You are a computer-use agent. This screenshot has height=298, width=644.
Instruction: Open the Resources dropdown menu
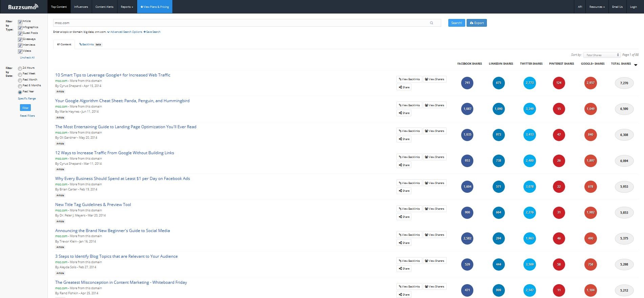[597, 7]
